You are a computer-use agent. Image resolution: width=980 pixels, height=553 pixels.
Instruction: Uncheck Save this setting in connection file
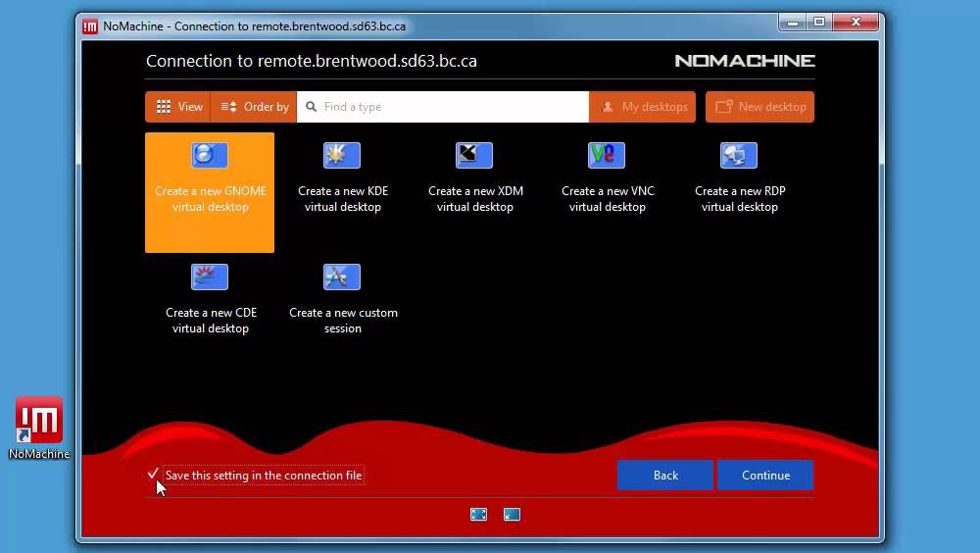tap(154, 475)
